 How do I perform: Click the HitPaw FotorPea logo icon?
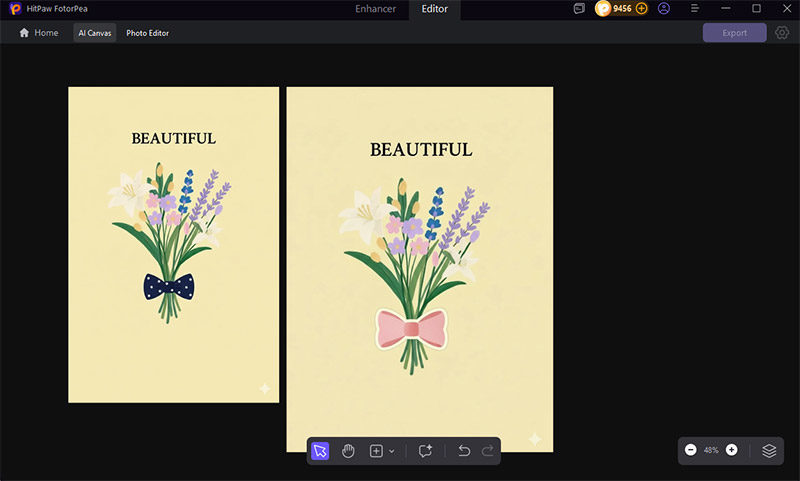[15, 9]
